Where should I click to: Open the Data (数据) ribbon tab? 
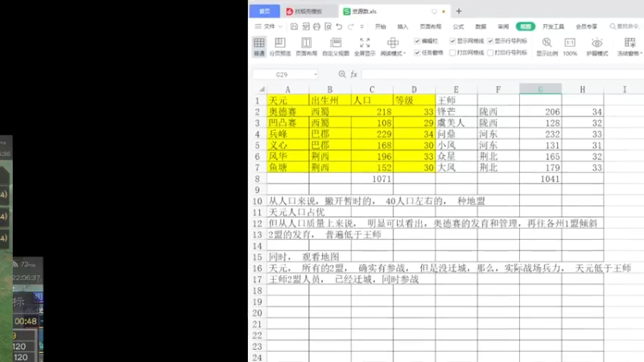coord(481,27)
